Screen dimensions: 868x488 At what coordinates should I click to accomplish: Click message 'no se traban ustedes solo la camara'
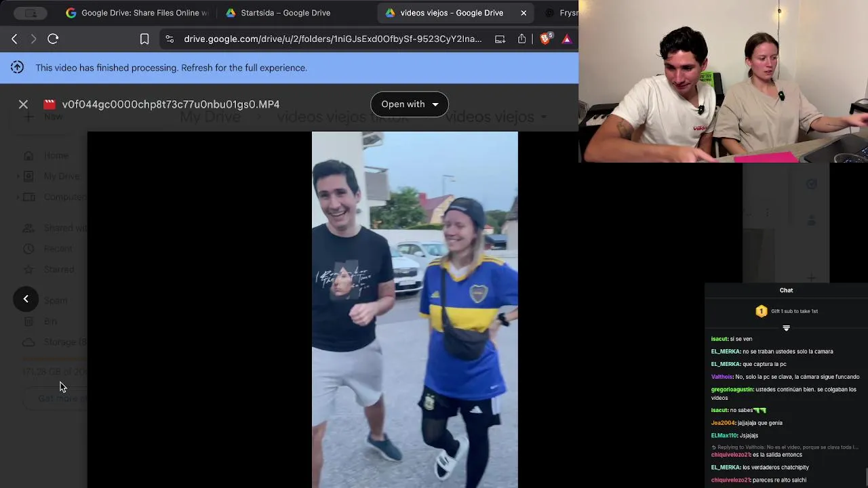787,352
